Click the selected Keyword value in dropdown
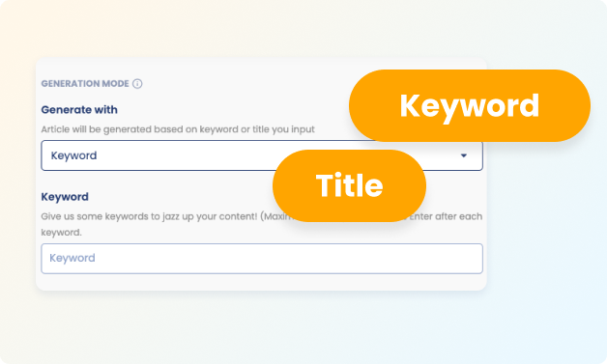607x364 pixels. [x=73, y=155]
